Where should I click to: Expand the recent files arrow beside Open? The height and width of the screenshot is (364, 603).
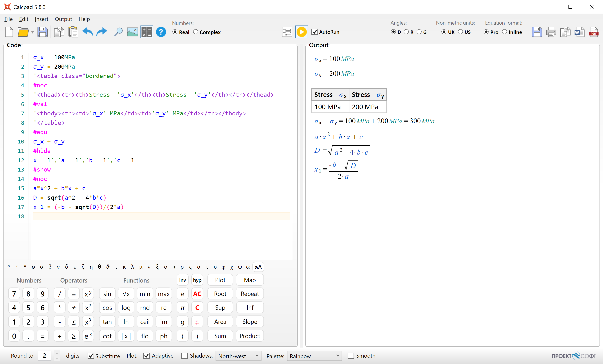click(x=32, y=32)
